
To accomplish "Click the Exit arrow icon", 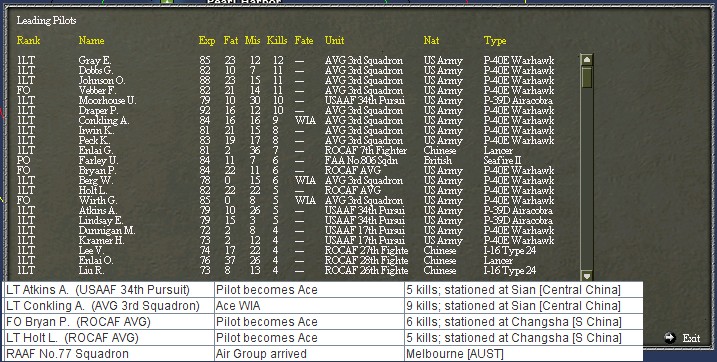I will tap(670, 338).
